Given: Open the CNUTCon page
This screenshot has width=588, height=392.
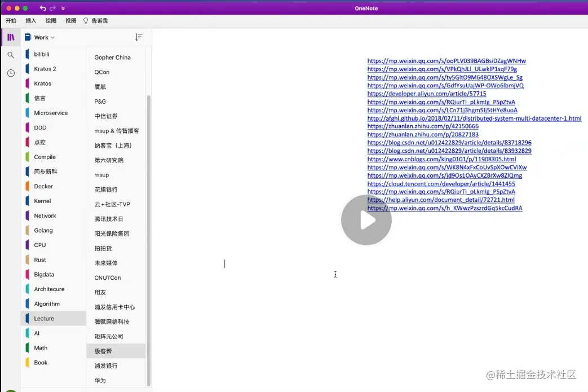Looking at the screenshot, I should click(116, 278).
